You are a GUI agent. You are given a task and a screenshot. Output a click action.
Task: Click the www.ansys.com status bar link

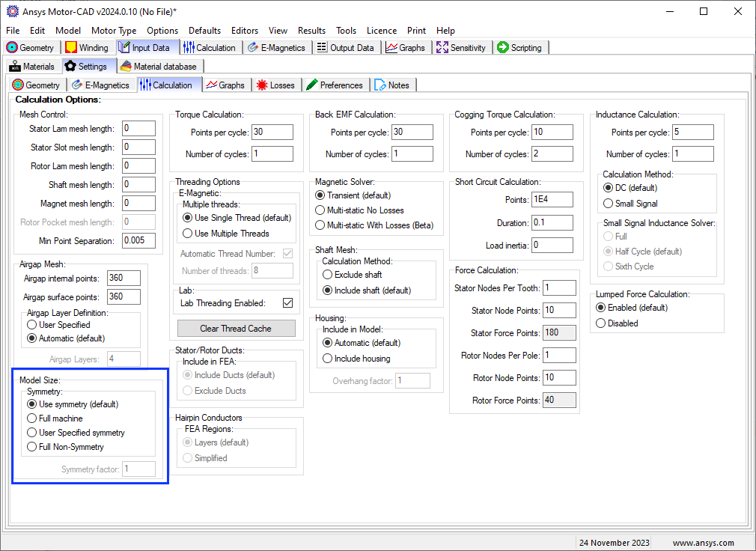[703, 543]
